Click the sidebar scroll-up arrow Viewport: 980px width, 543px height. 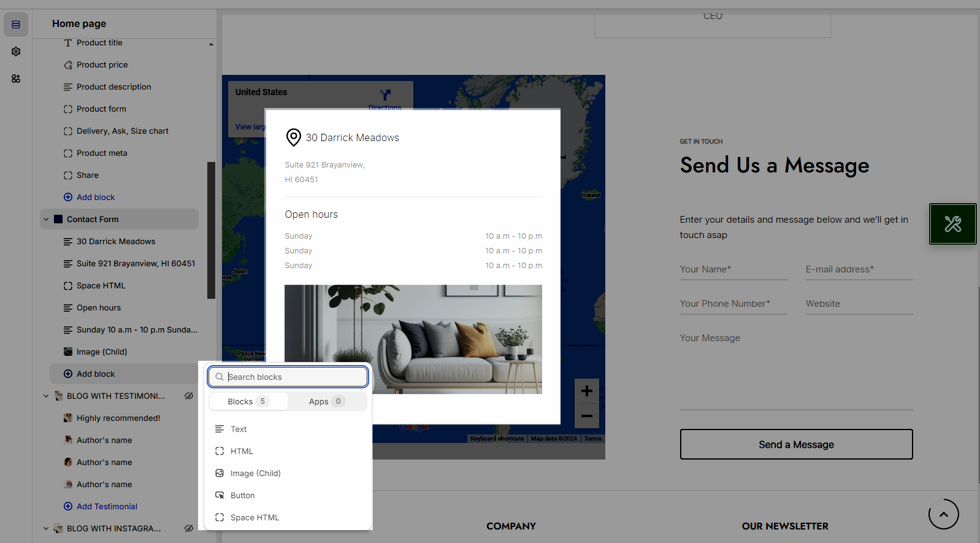(212, 44)
